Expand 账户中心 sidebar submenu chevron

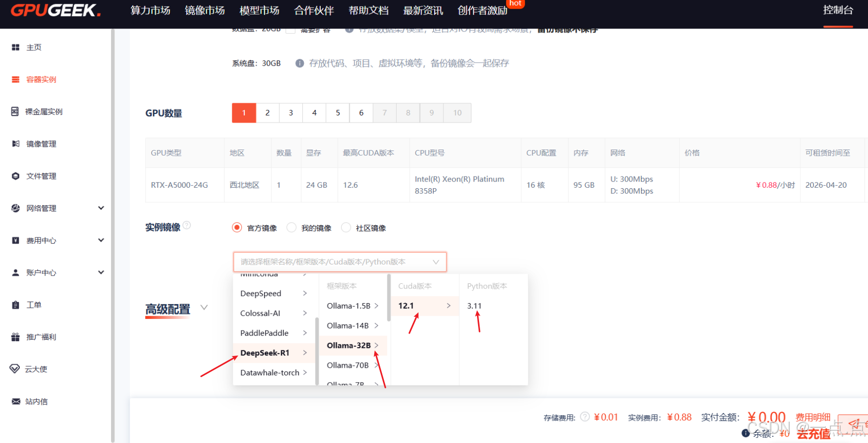(101, 272)
